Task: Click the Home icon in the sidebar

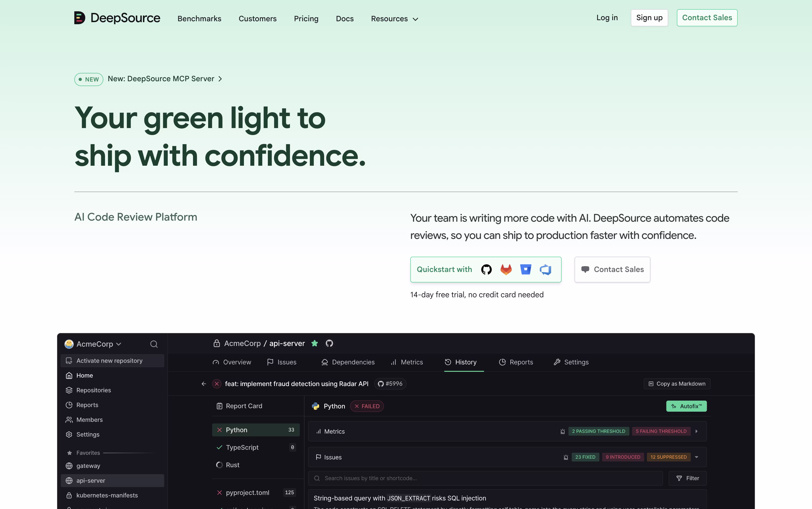Action: pos(69,375)
